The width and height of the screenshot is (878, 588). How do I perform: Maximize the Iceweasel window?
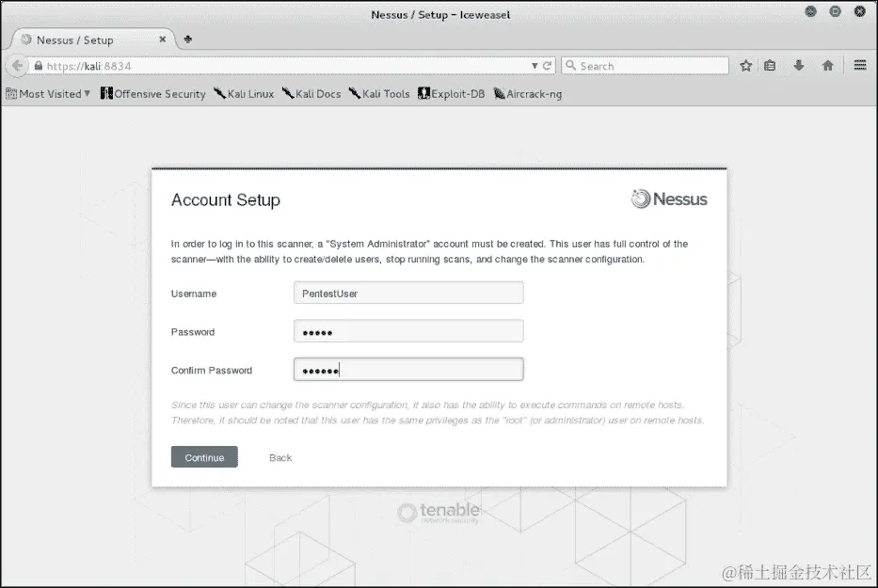(x=835, y=11)
